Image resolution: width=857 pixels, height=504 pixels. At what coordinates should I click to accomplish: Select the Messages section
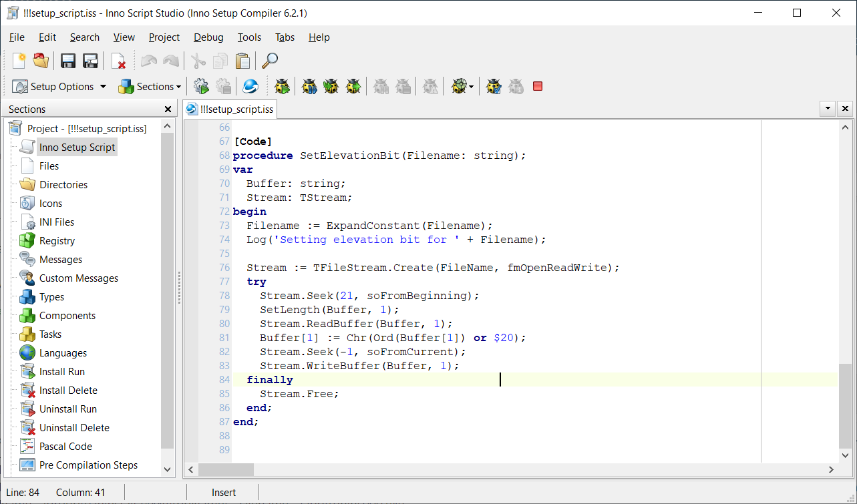61,259
